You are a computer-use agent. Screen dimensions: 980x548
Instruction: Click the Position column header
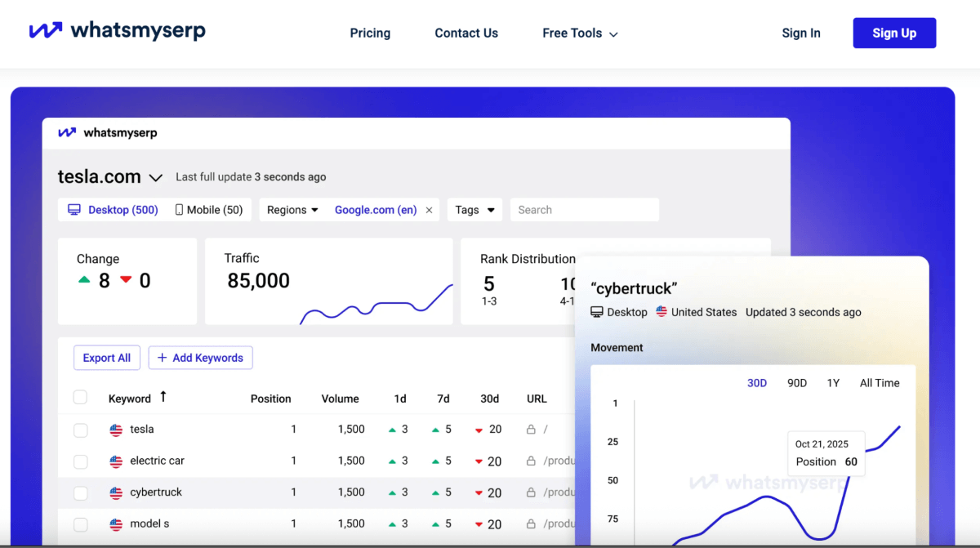click(x=271, y=399)
